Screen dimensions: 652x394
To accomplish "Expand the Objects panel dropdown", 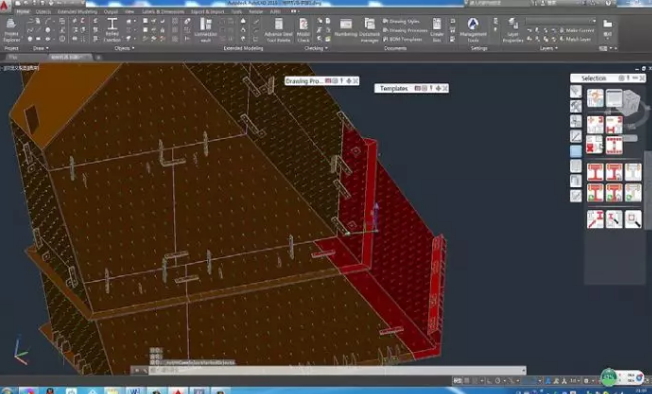I will [x=124, y=48].
